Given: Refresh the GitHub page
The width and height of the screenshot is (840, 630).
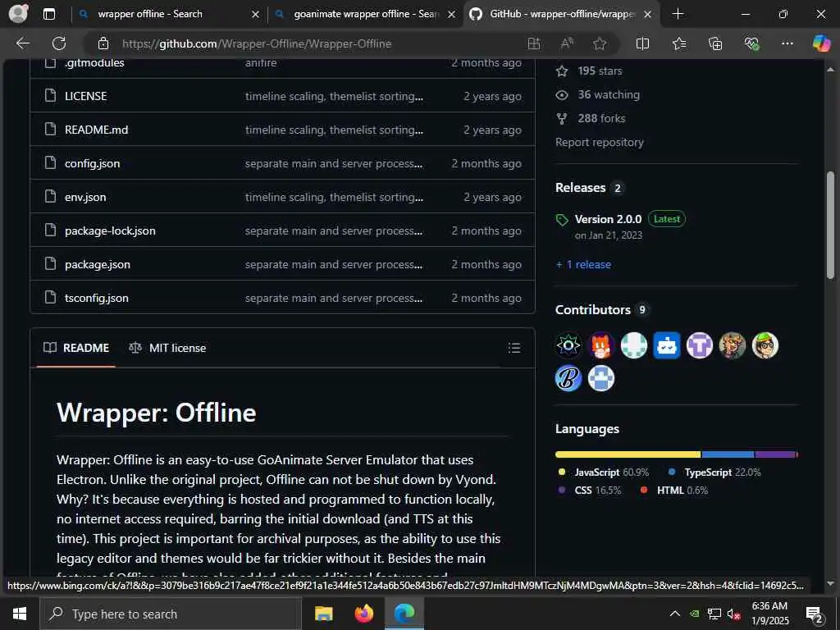Looking at the screenshot, I should click(59, 43).
